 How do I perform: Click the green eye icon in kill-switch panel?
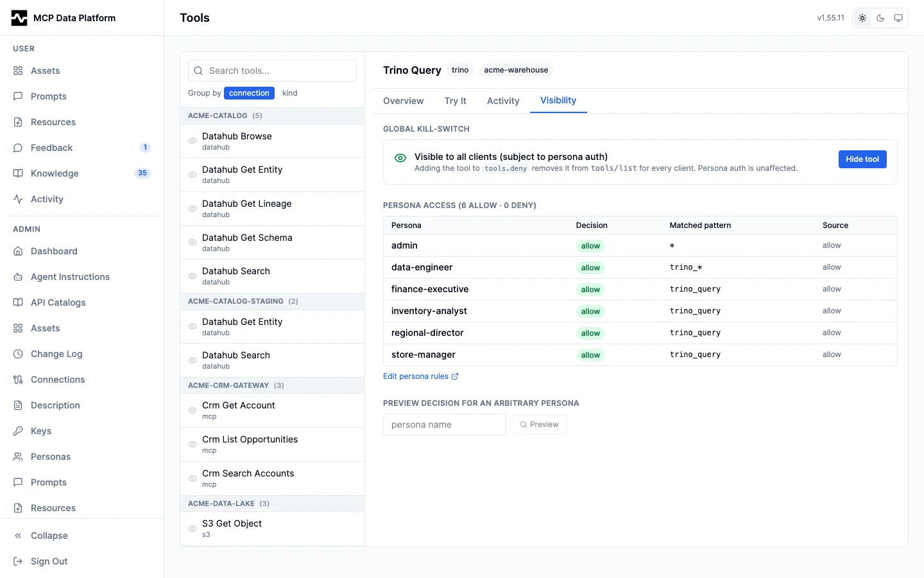pos(400,158)
